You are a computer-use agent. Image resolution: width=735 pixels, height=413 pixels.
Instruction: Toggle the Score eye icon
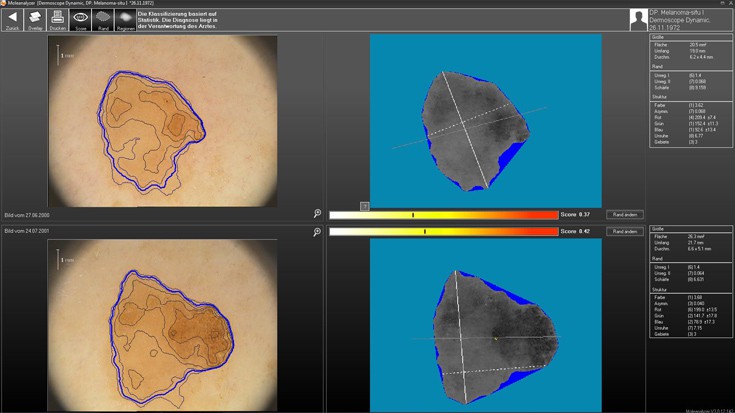pos(81,17)
